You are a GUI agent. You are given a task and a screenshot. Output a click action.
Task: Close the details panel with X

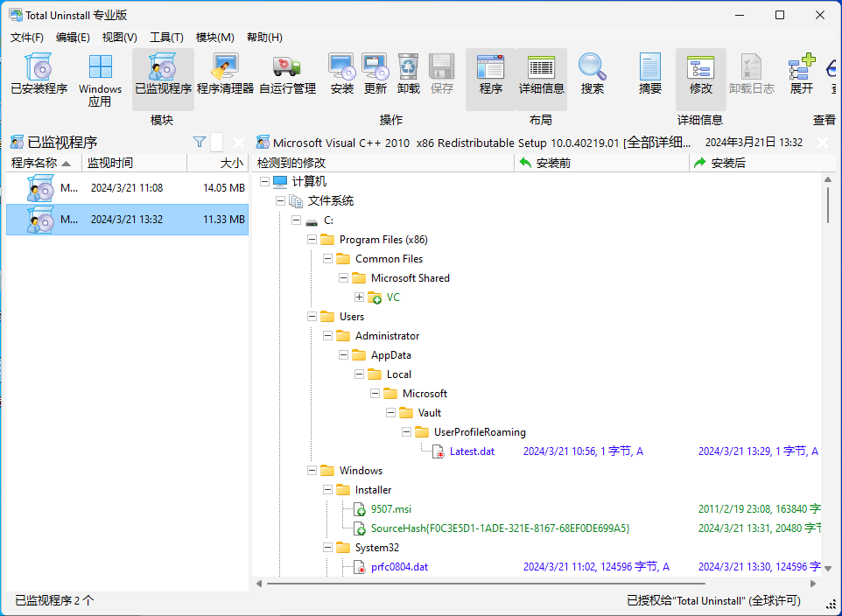coord(822,143)
